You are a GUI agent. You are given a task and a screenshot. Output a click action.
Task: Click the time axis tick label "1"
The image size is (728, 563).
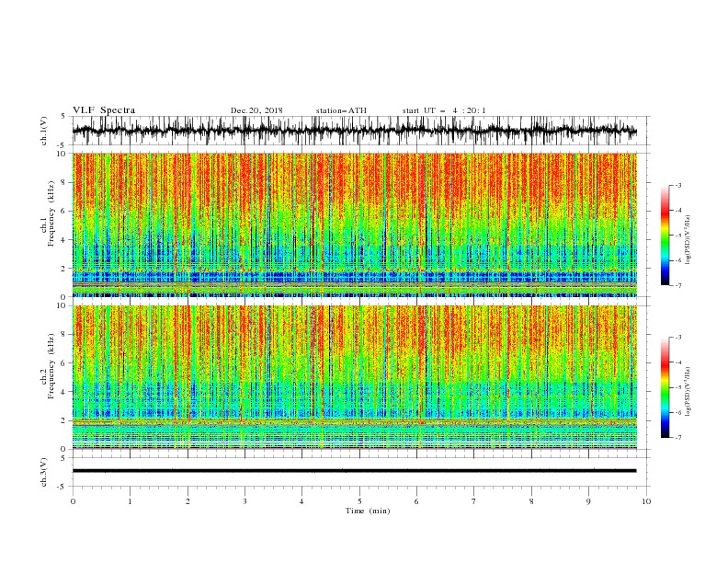tap(130, 501)
